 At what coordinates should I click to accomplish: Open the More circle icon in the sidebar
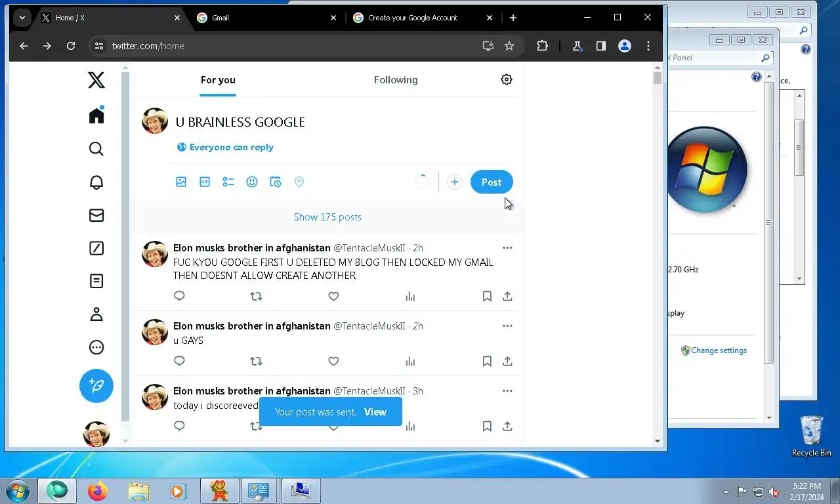(x=96, y=347)
